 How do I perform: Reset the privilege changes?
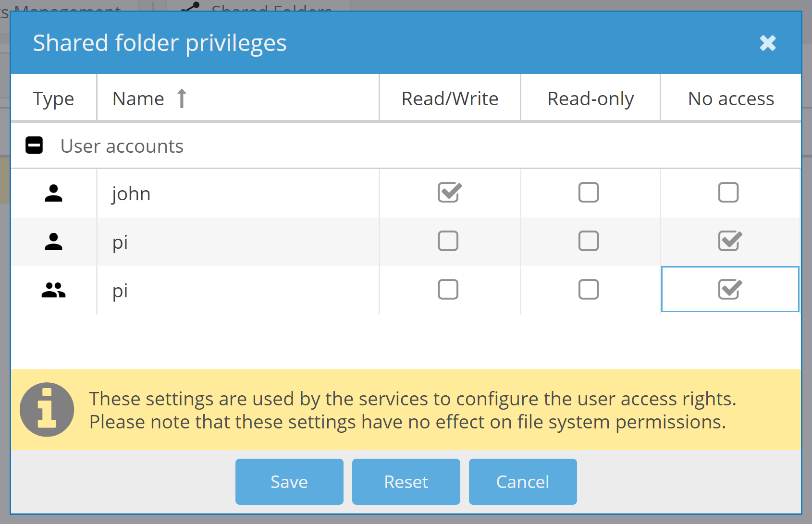[x=406, y=482]
